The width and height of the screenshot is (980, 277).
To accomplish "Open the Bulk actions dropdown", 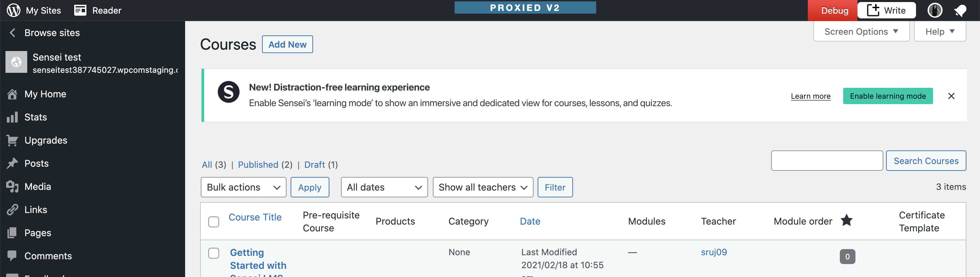I will 243,187.
